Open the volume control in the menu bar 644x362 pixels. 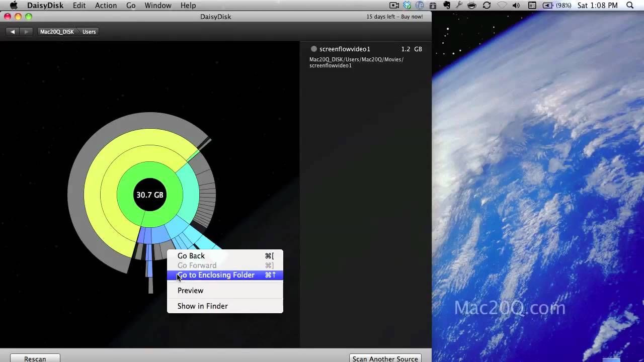pyautogui.click(x=516, y=6)
